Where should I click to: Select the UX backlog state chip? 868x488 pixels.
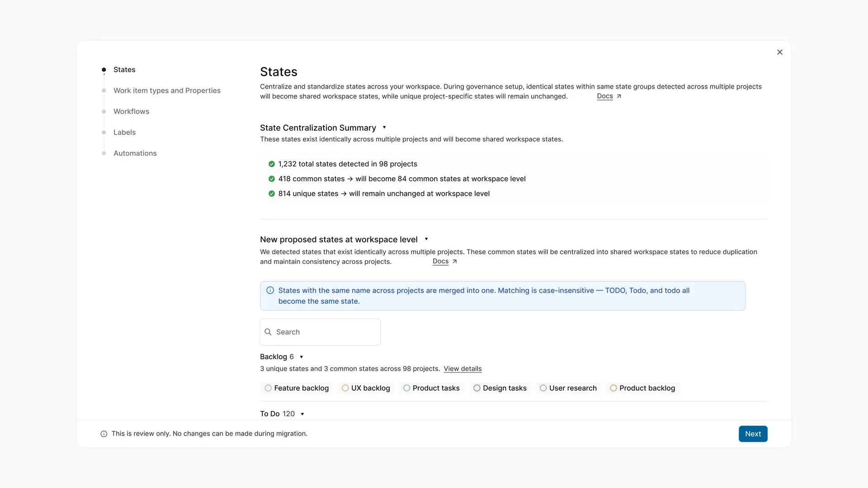pos(366,388)
